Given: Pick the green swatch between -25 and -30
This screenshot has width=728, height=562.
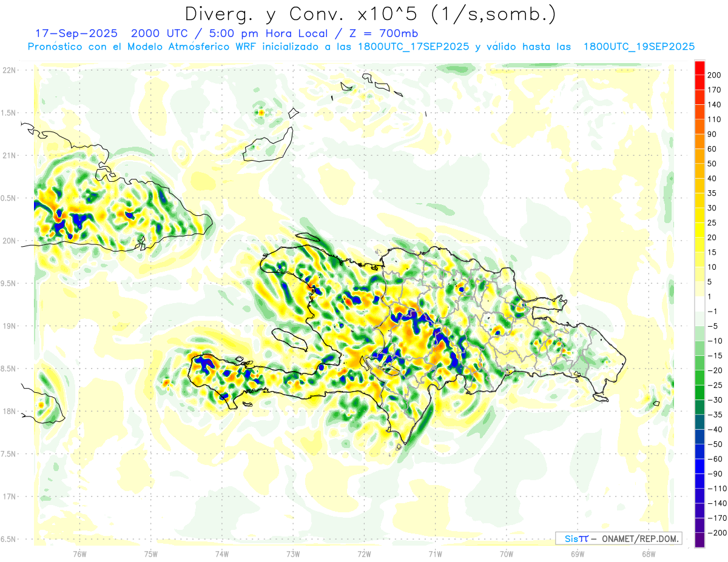Looking at the screenshot, I should [699, 392].
